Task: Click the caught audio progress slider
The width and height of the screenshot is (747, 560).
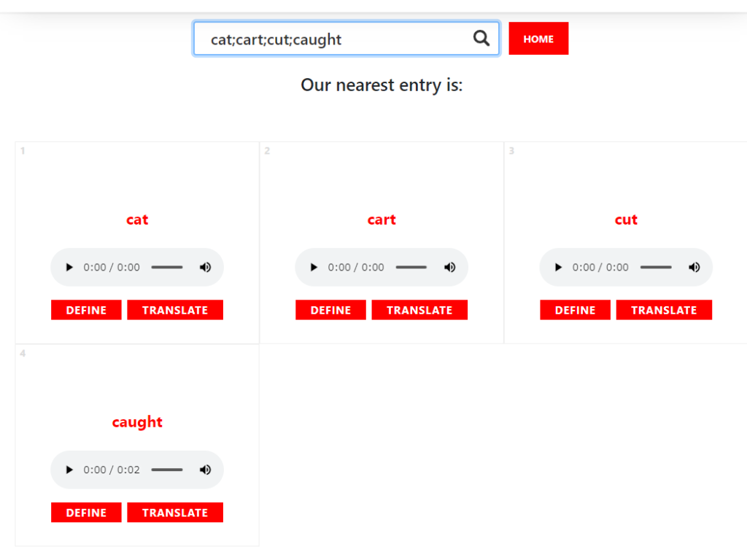Action: 167,470
